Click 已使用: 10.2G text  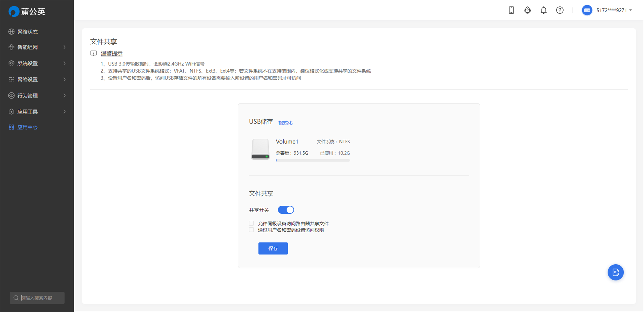click(335, 153)
